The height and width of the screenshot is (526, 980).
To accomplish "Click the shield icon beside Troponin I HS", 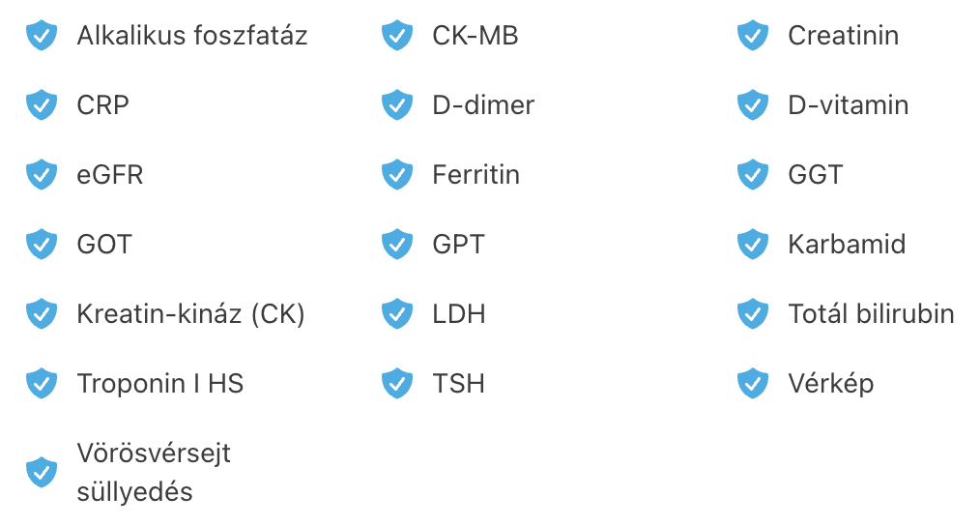I will point(42,384).
